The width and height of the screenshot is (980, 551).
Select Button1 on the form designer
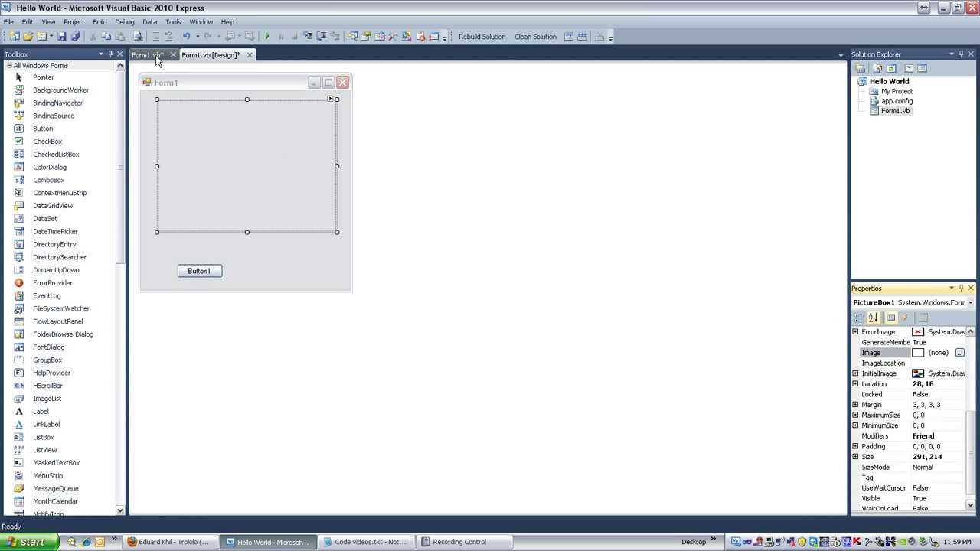click(x=199, y=270)
